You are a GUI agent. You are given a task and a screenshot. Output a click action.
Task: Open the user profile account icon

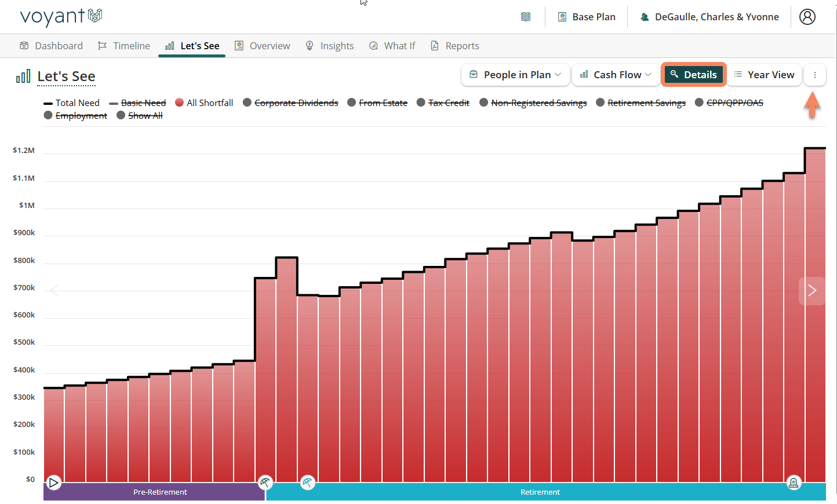click(x=807, y=17)
